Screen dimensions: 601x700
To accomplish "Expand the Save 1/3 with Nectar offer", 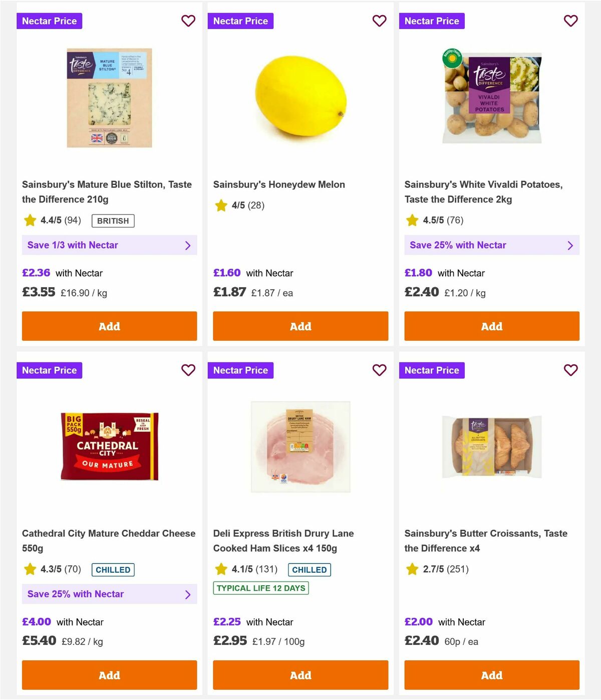I will point(109,245).
